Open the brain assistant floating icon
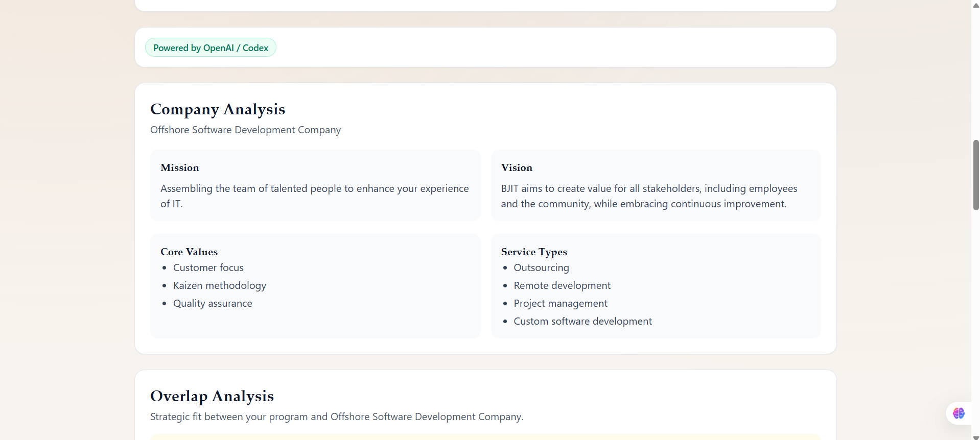This screenshot has width=980, height=440. (959, 413)
